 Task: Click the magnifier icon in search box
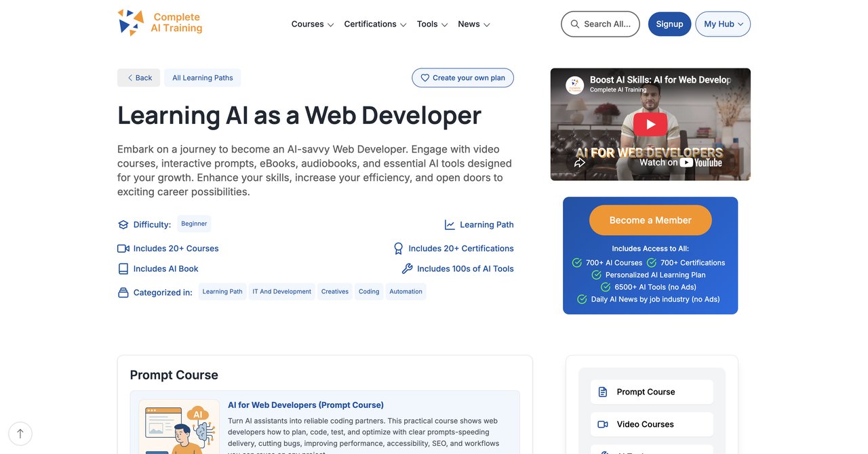tap(575, 24)
